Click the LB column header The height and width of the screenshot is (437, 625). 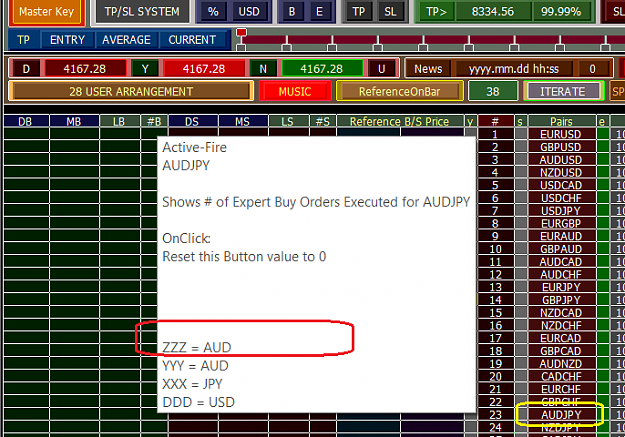click(119, 121)
